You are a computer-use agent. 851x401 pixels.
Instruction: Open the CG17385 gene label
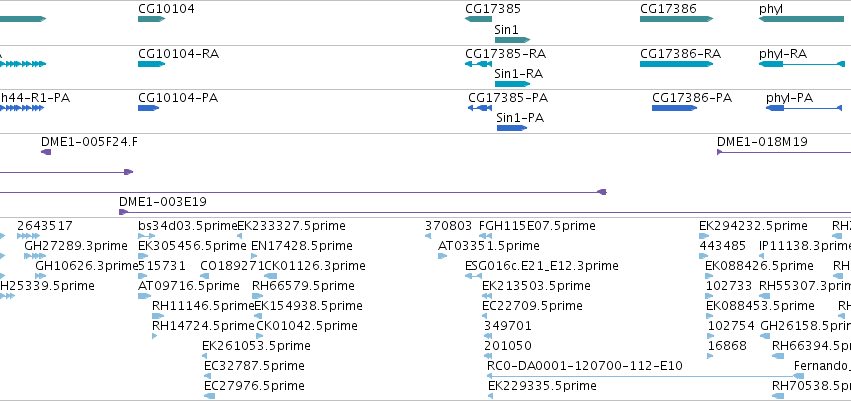click(x=493, y=9)
